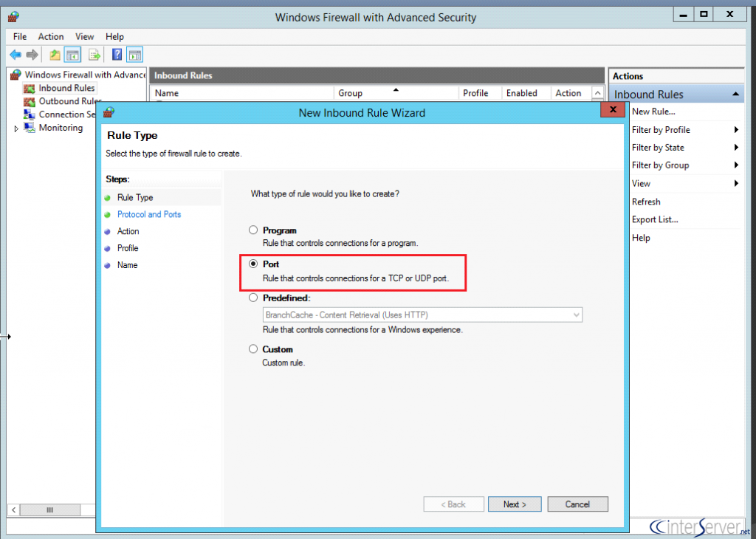Click the Next button in the wizard
The height and width of the screenshot is (539, 756).
[515, 504]
